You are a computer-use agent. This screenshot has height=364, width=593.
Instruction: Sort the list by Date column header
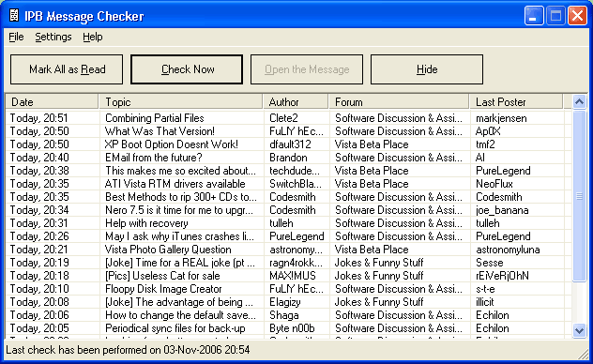[x=52, y=102]
